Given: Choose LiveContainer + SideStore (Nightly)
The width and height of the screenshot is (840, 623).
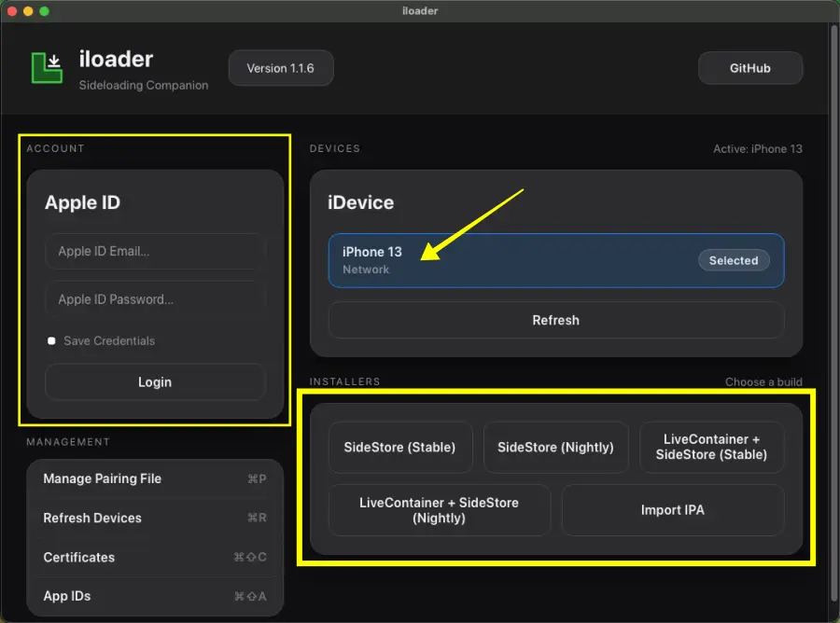Looking at the screenshot, I should coord(440,510).
